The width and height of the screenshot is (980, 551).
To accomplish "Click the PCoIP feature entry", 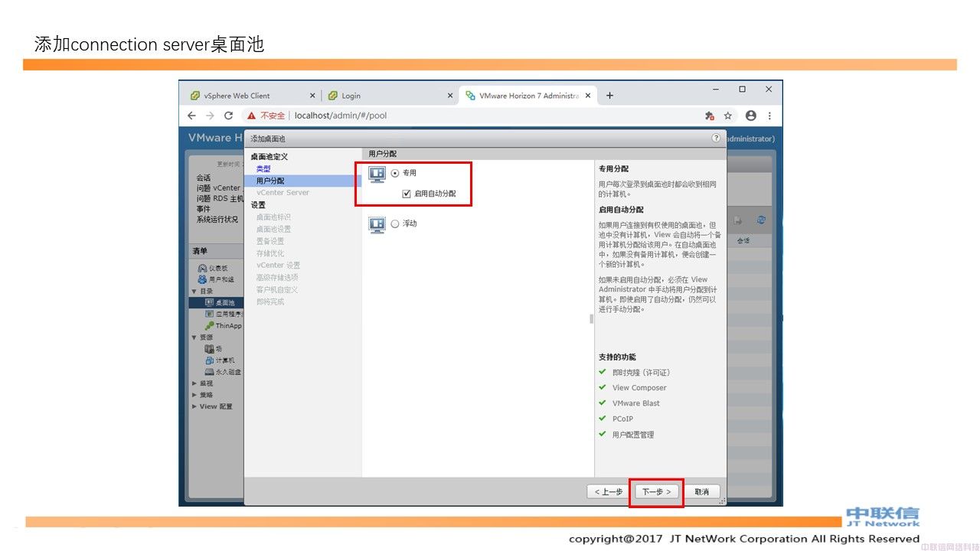I will point(622,419).
